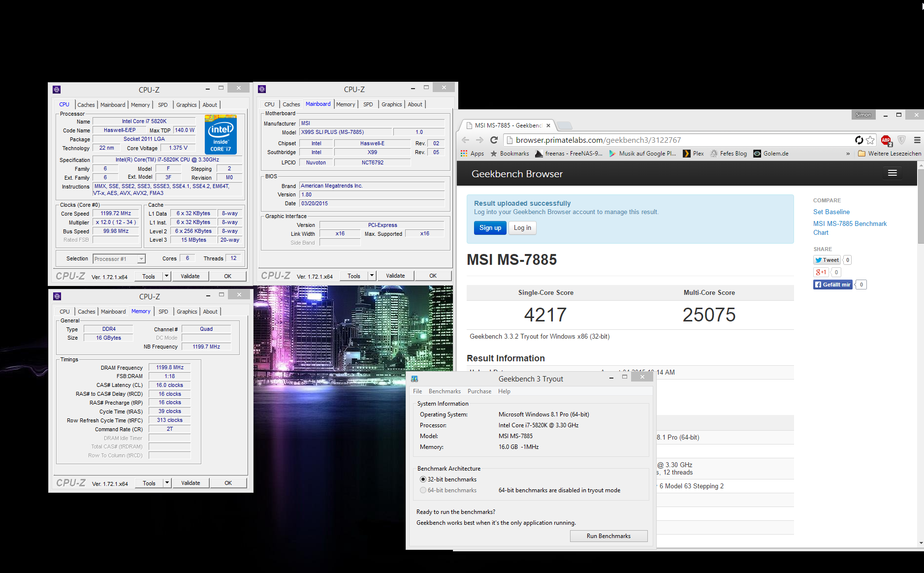
Task: Expand Tools dropdown arrow in Memory window
Action: 167,483
